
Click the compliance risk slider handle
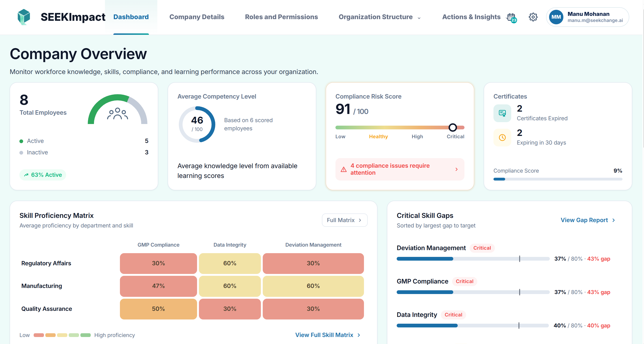[x=453, y=128]
